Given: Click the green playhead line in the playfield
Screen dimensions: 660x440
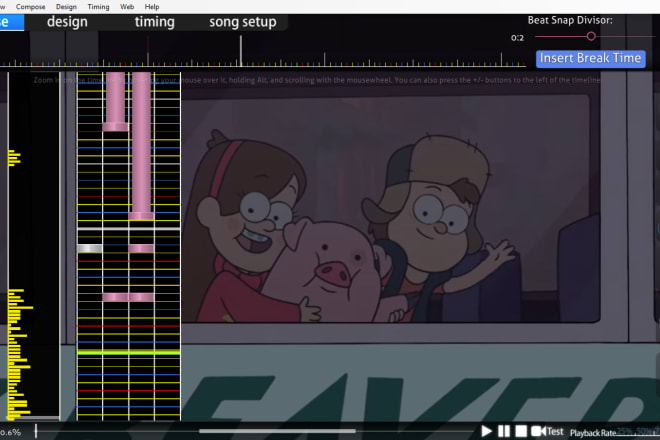Looking at the screenshot, I should (128, 352).
